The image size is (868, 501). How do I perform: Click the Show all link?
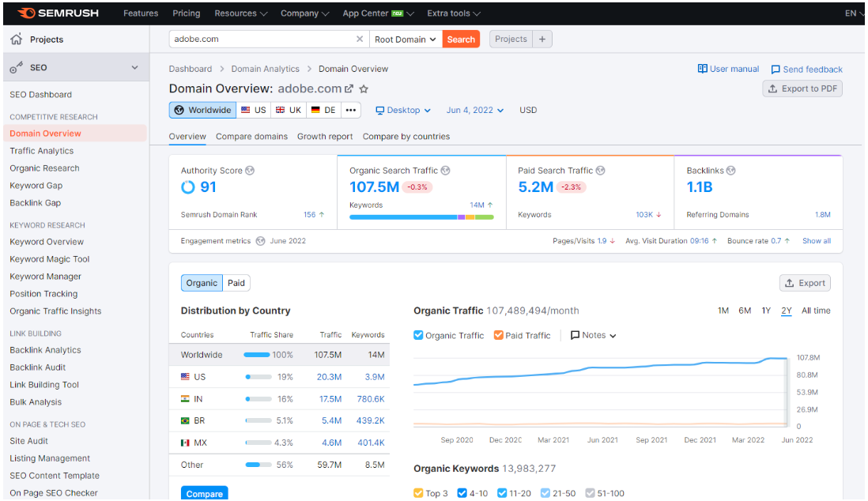coord(817,241)
